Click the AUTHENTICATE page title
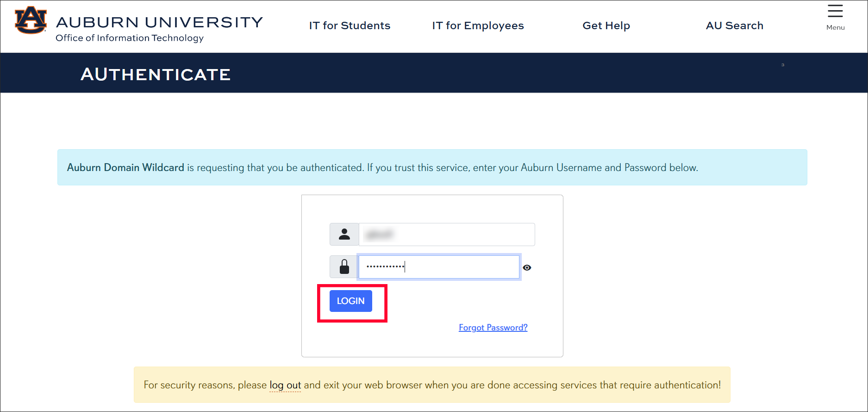The width and height of the screenshot is (868, 412). click(x=156, y=73)
